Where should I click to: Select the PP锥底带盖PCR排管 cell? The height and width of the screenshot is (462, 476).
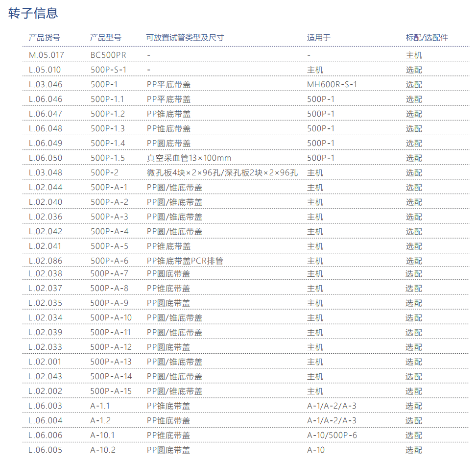(x=185, y=261)
